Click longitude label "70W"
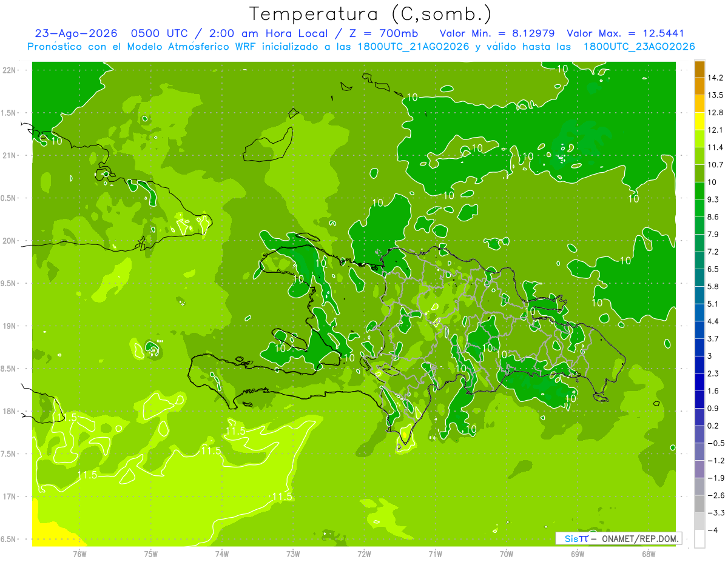The image size is (728, 562). pyautogui.click(x=507, y=554)
